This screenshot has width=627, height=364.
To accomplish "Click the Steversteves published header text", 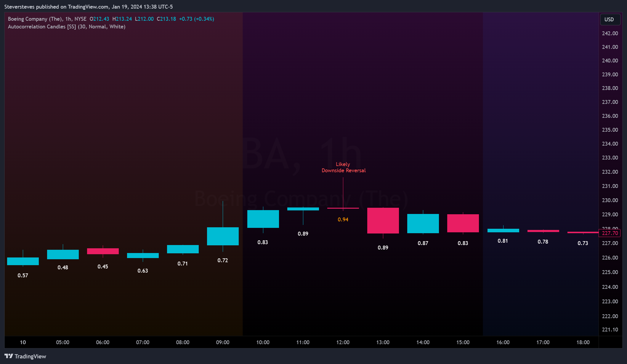I will point(89,7).
